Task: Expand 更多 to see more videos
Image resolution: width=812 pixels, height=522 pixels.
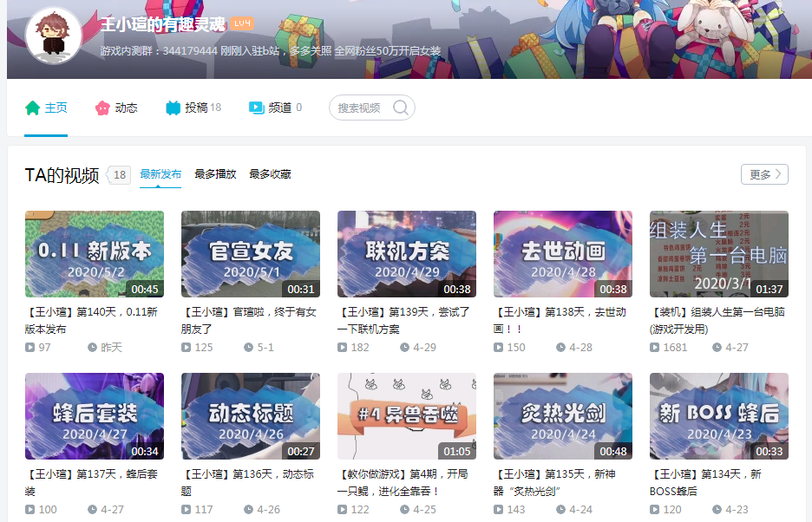Action: tap(764, 173)
